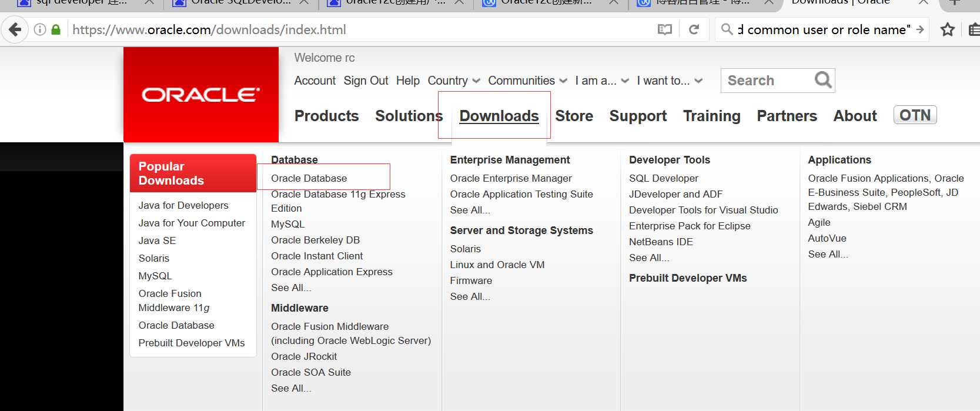This screenshot has height=411, width=980.
Task: Open Oracle JRockit link
Action: pyautogui.click(x=304, y=356)
